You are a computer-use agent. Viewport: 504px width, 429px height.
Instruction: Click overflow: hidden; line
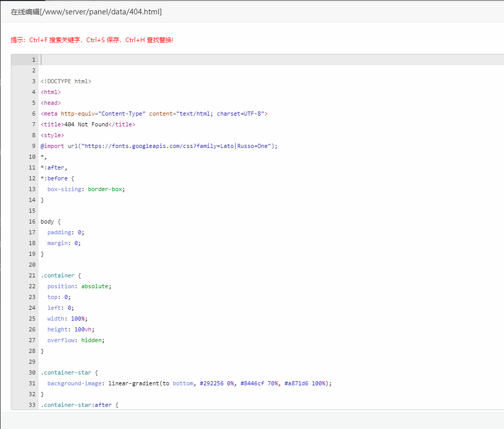click(76, 340)
